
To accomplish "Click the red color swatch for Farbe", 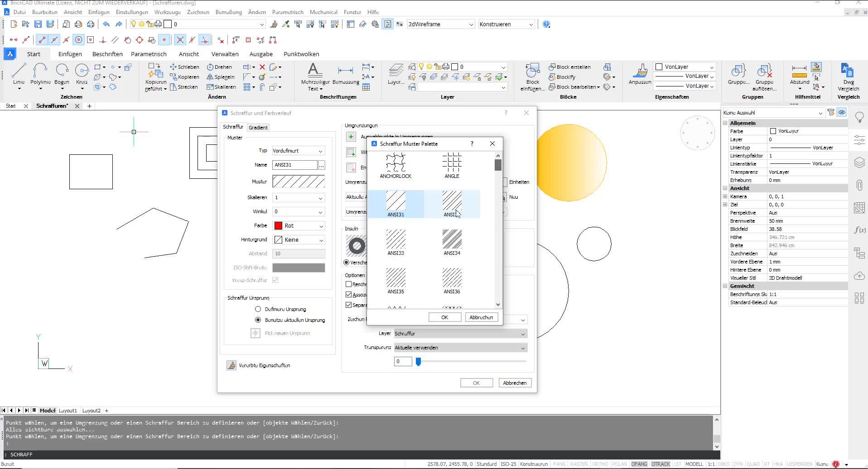I will click(279, 226).
